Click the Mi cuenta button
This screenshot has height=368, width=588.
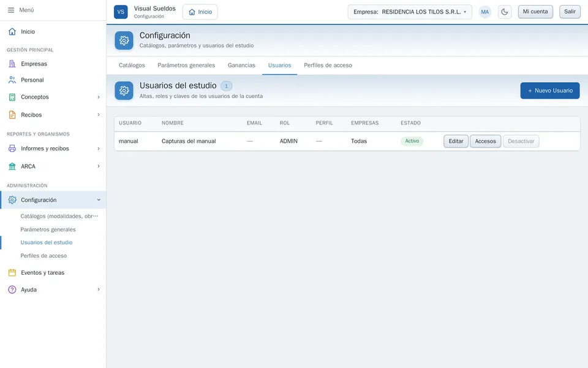535,12
